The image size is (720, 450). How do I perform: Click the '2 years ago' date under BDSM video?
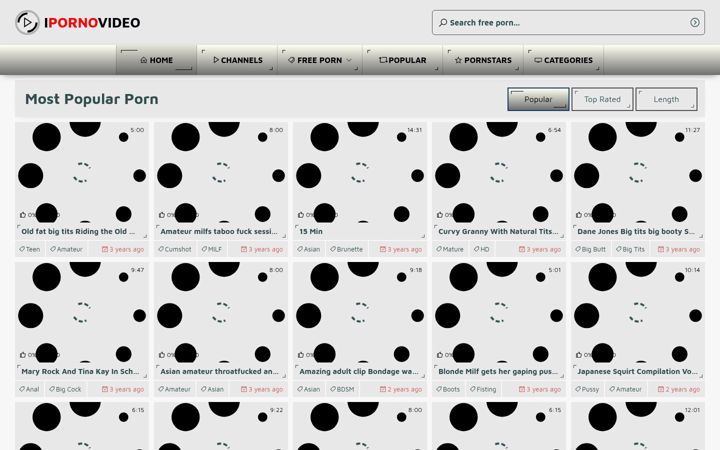[400, 389]
